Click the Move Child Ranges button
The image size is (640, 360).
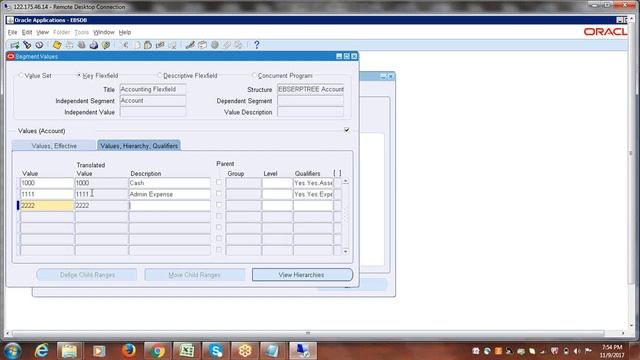194,275
